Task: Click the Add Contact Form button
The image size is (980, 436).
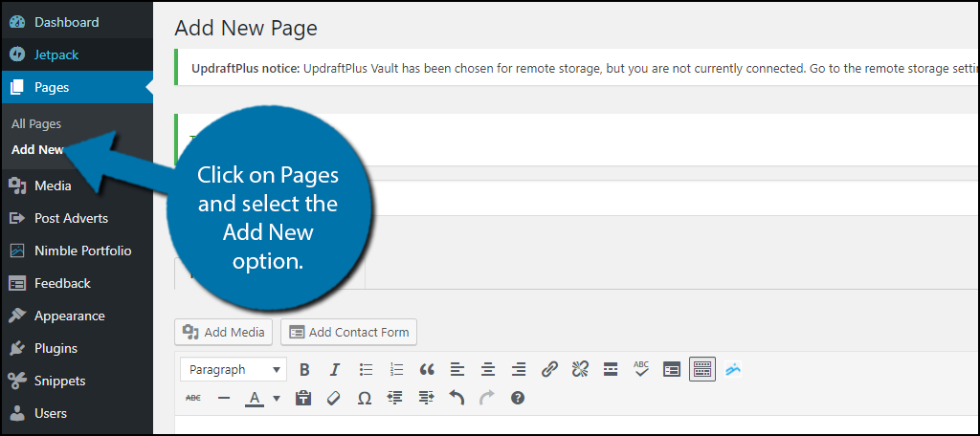Action: 348,332
